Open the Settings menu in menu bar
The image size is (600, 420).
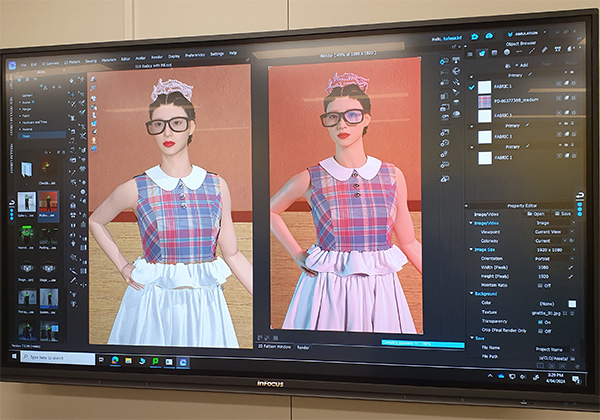pos(216,52)
